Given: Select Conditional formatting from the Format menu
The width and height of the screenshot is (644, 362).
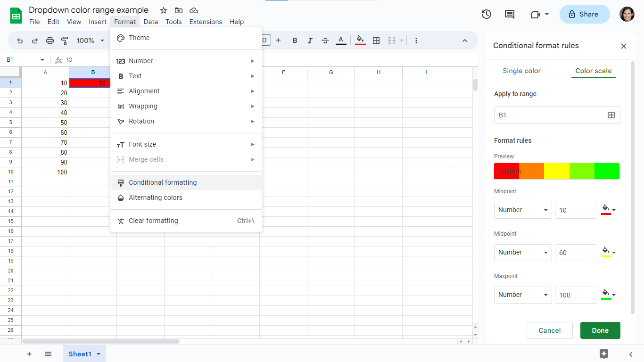Looking at the screenshot, I should click(x=163, y=182).
